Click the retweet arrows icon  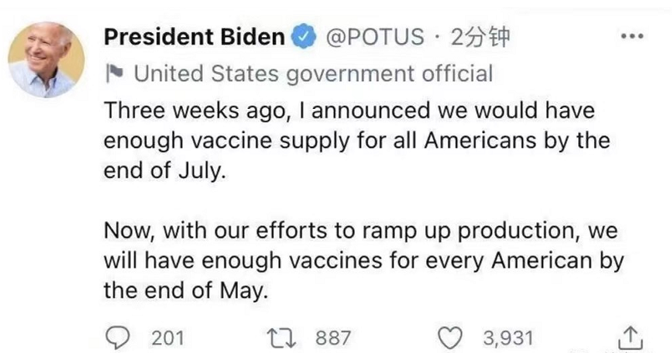[x=281, y=338]
